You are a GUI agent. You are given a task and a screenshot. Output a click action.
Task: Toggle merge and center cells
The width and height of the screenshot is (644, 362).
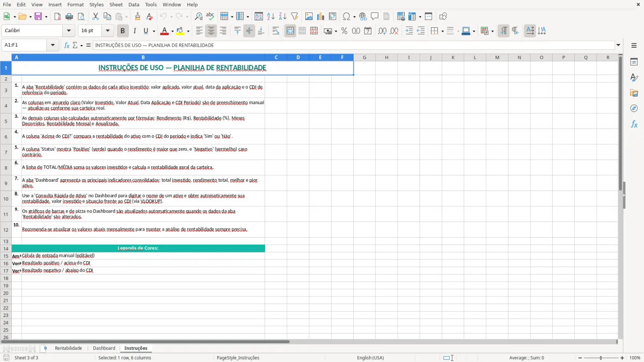[x=290, y=31]
